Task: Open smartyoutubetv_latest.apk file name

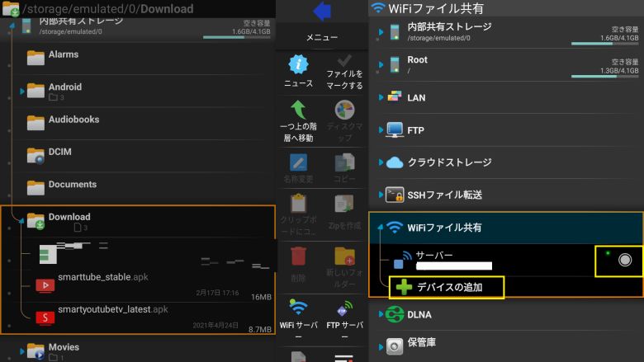Action: [113, 309]
